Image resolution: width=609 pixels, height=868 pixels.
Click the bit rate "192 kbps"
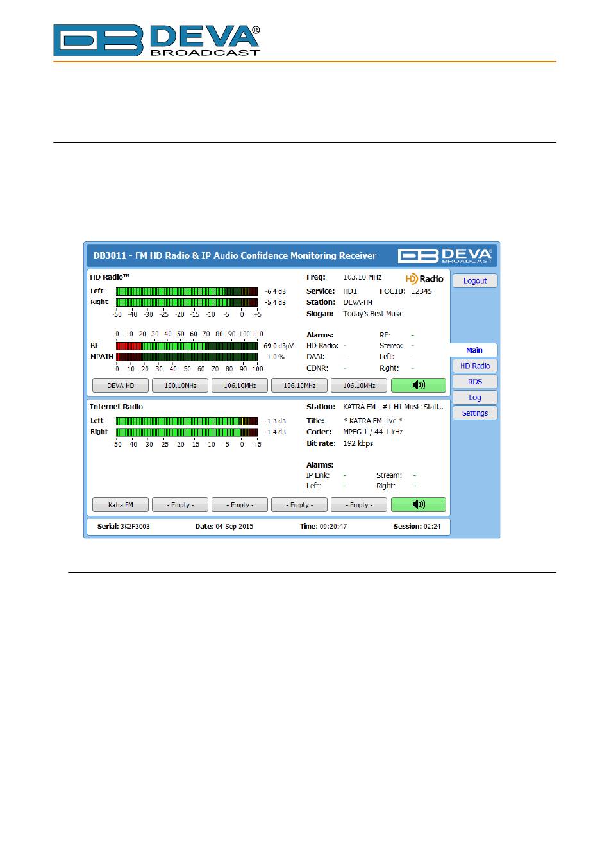click(358, 443)
